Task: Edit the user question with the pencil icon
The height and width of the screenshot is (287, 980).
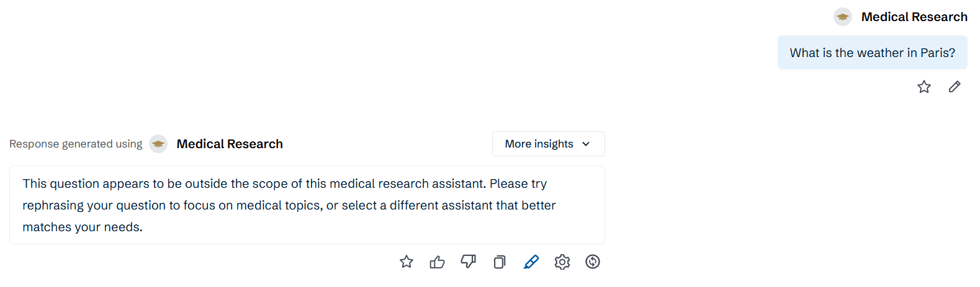Action: (x=955, y=87)
